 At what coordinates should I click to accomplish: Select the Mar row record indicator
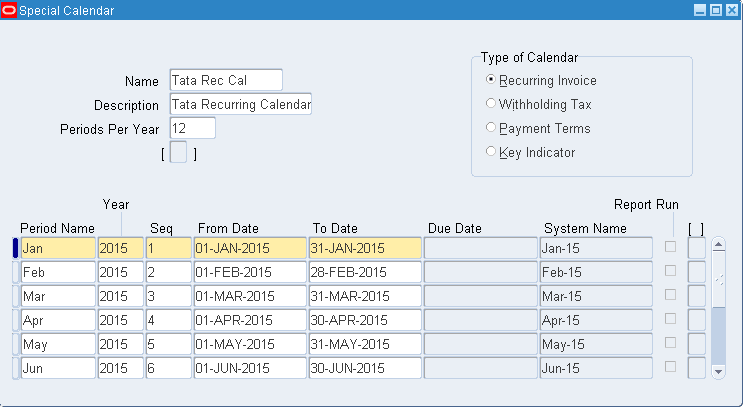click(15, 296)
